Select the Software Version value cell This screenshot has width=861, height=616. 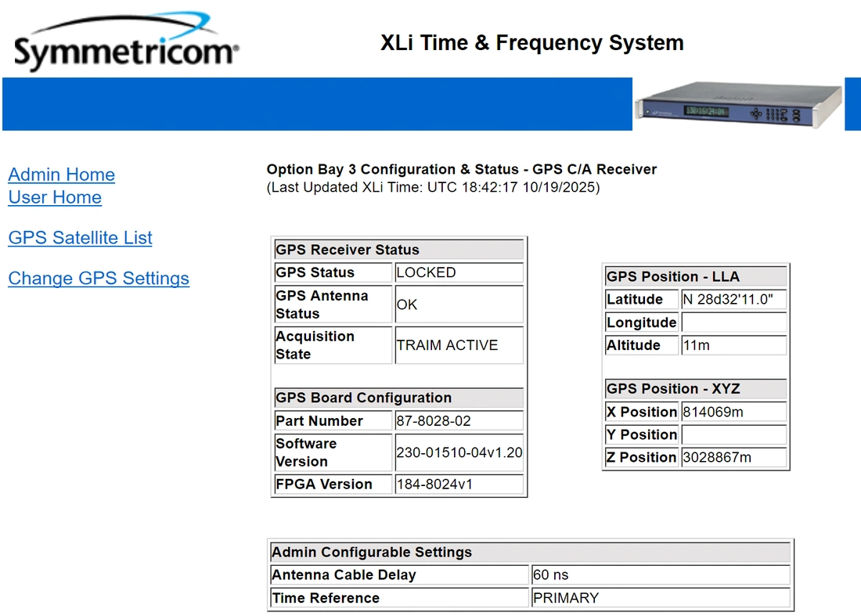click(x=459, y=452)
